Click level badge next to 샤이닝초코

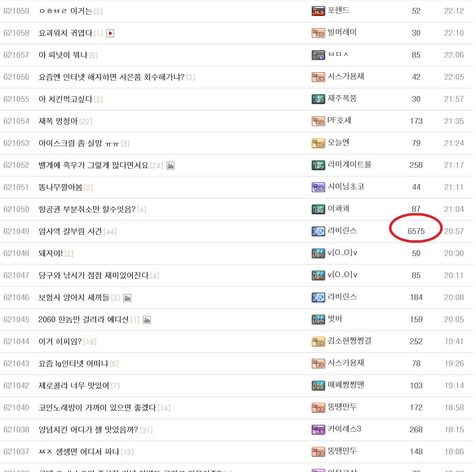318,187
